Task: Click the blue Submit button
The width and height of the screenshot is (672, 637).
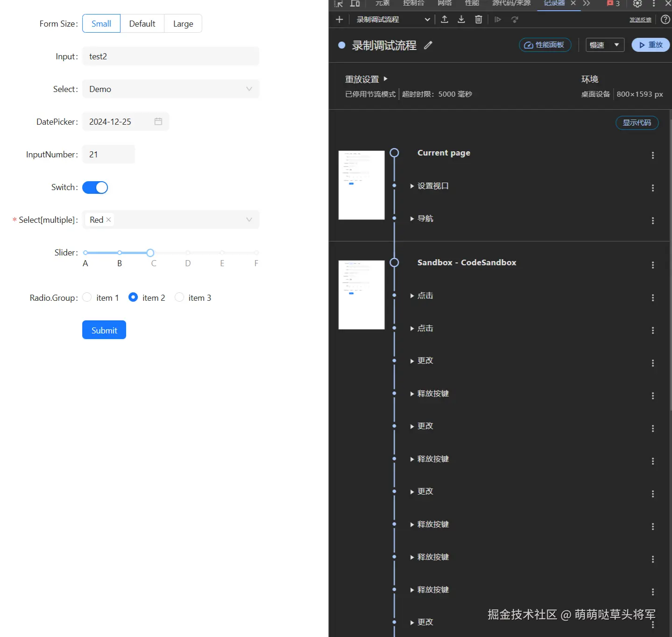Action: (104, 330)
